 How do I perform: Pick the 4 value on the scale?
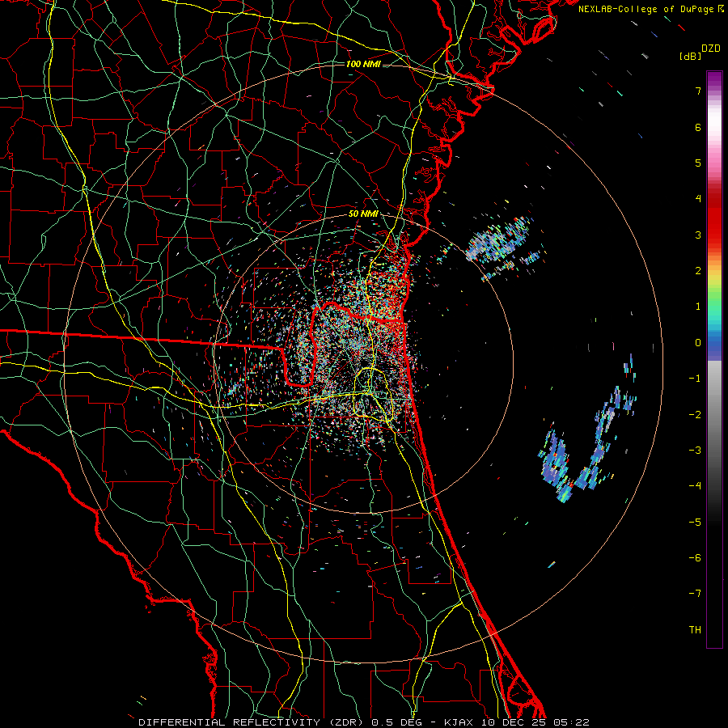pos(698,199)
